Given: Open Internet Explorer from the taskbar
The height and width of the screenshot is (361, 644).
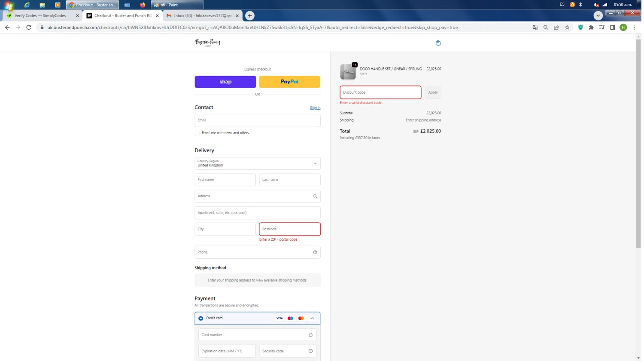Looking at the screenshot, I should click(x=27, y=5).
